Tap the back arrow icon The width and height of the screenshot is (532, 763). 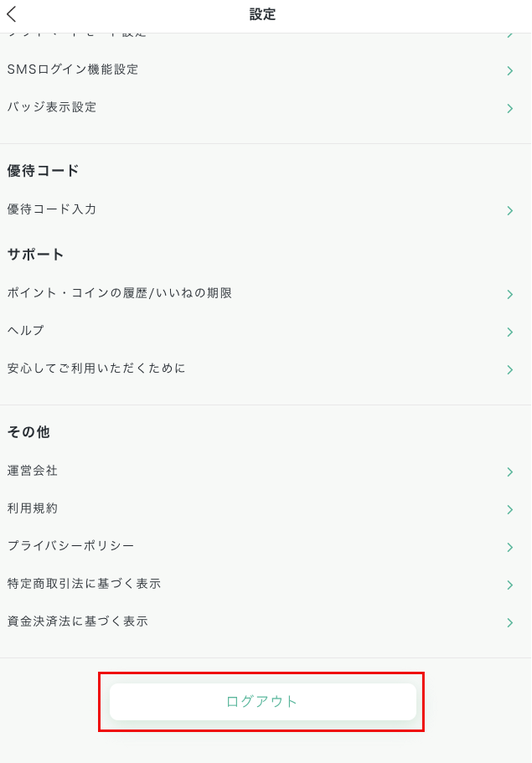click(x=12, y=14)
